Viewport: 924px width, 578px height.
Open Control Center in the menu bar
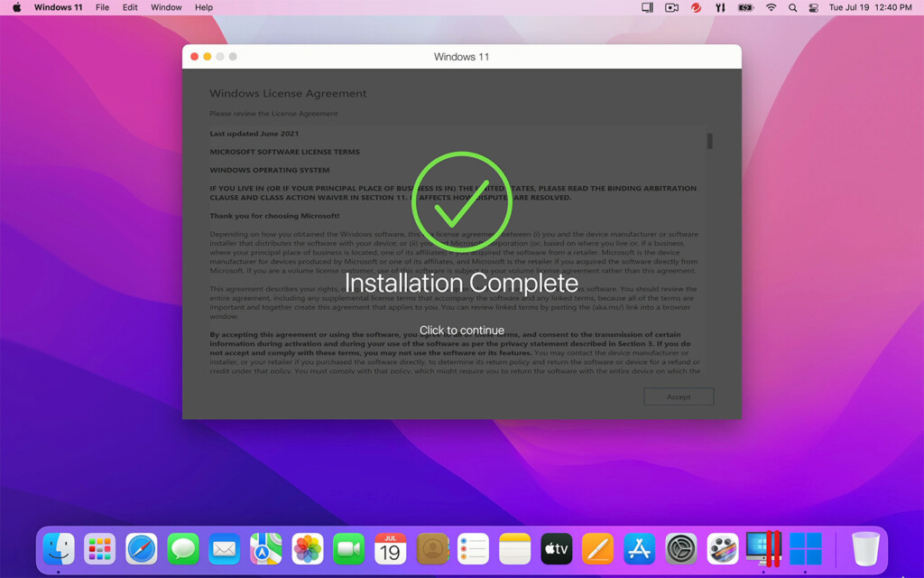[814, 7]
